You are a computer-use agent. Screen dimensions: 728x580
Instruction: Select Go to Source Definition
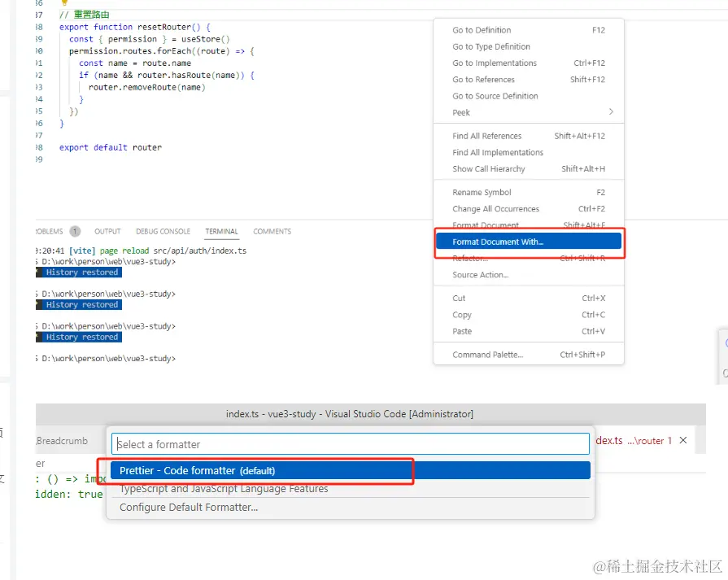click(x=529, y=96)
